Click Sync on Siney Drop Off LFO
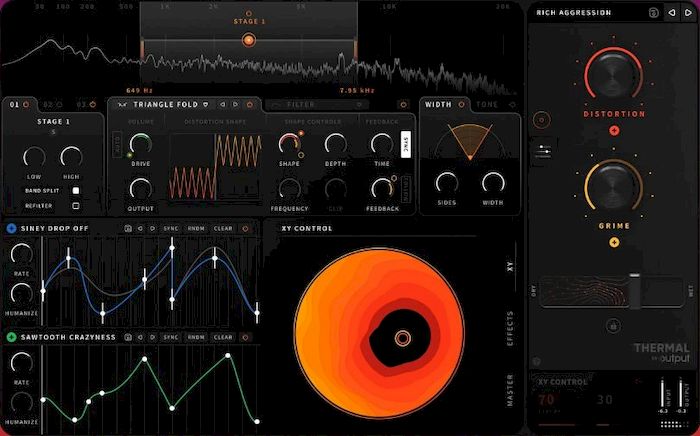This screenshot has height=436, width=700. click(x=171, y=228)
